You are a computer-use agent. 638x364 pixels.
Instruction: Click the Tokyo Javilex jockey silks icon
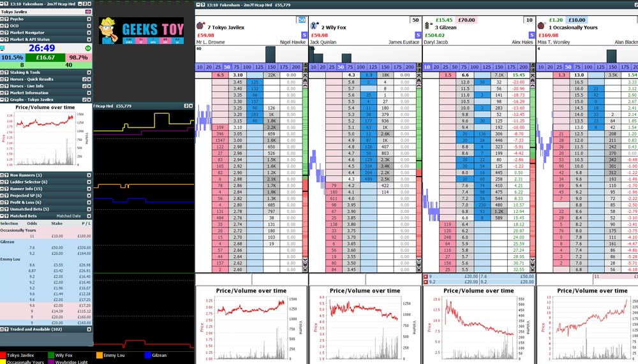200,26
